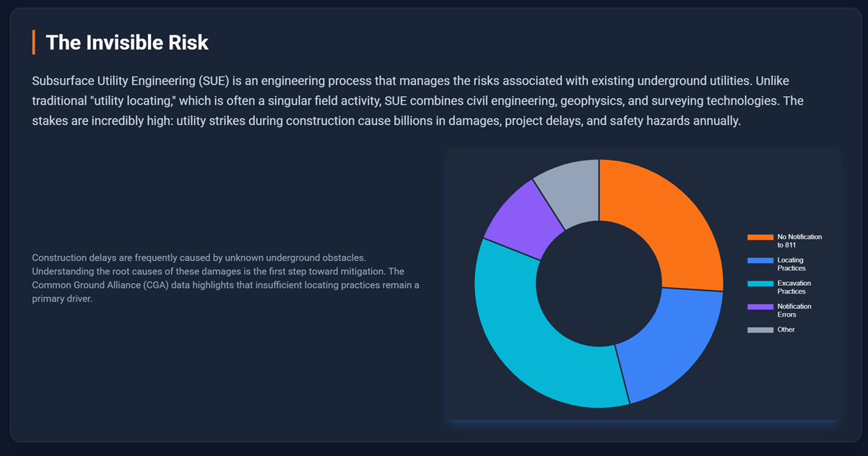Toggle the "Excavation Practices" legend label

[794, 287]
